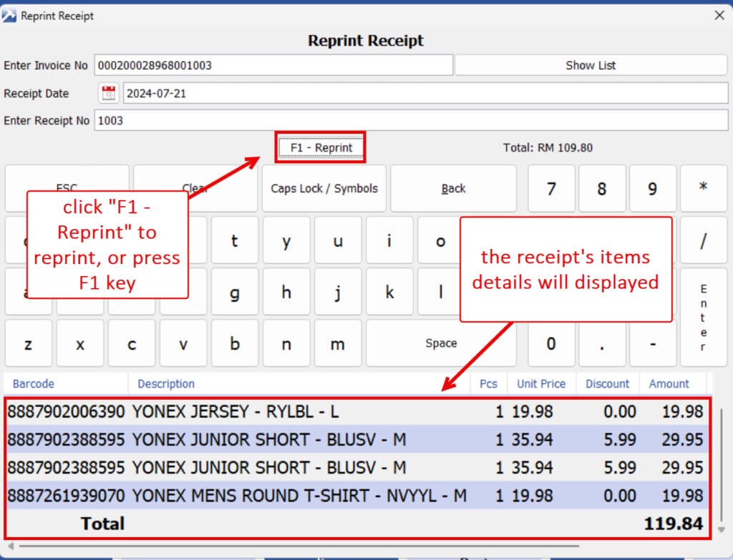Click the F1 - Reprint button

point(321,147)
